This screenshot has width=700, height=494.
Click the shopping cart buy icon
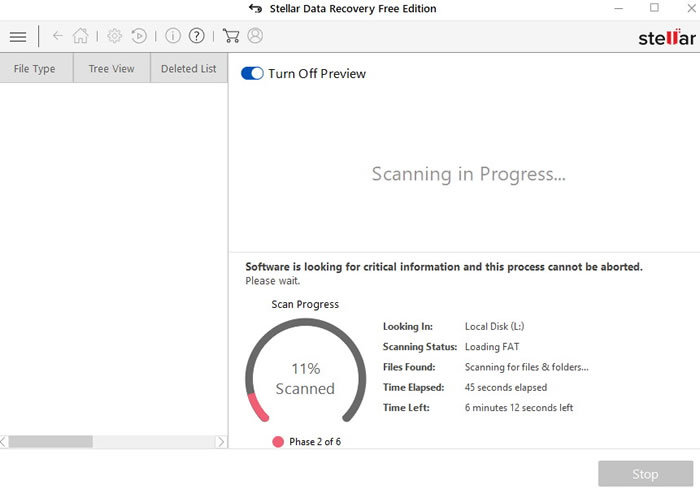click(x=231, y=36)
